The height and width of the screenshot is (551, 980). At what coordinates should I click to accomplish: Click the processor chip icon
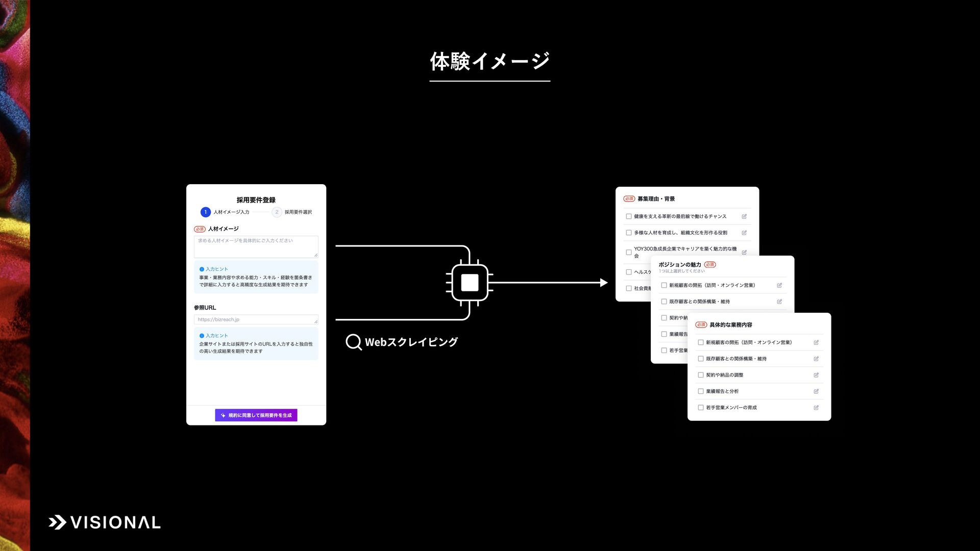[x=469, y=283]
